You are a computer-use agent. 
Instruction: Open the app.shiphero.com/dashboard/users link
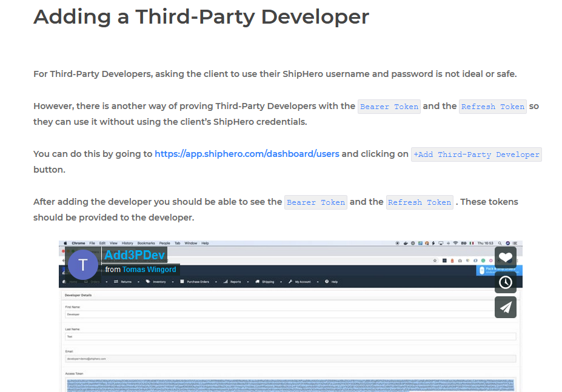point(247,154)
